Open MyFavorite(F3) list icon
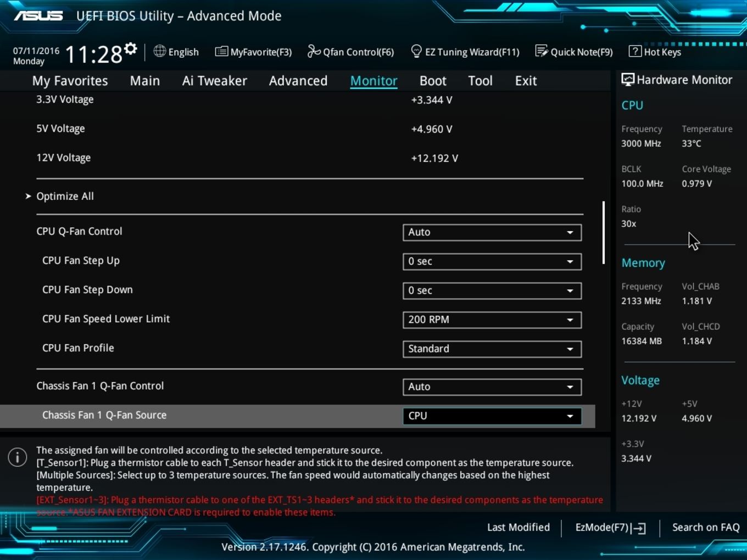 [221, 52]
